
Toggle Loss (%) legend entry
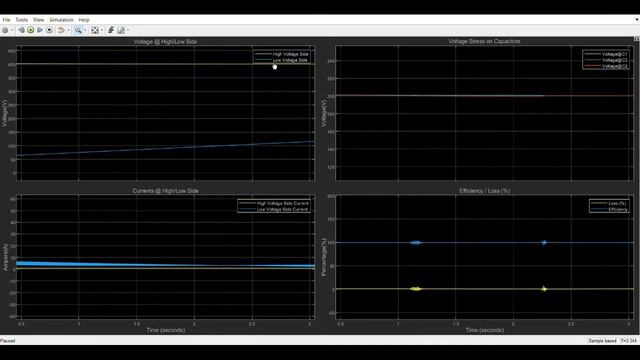609,203
